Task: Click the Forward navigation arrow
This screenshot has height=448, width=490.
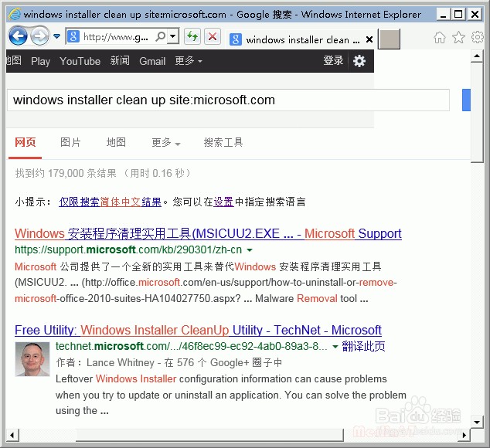Action: pos(39,36)
